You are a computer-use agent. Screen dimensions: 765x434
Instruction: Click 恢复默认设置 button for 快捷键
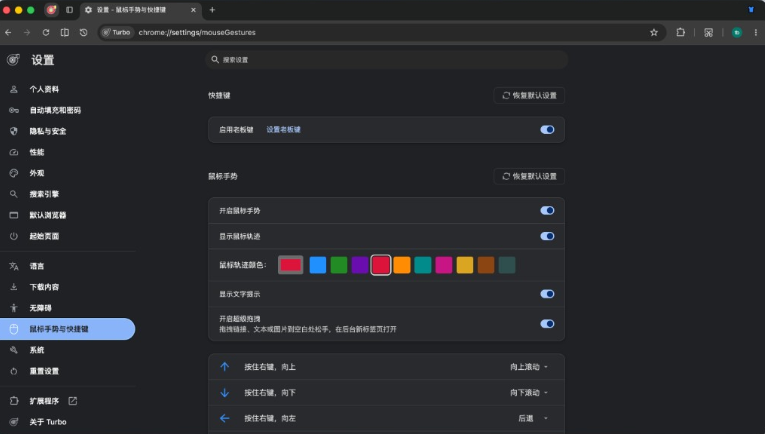[x=529, y=96]
